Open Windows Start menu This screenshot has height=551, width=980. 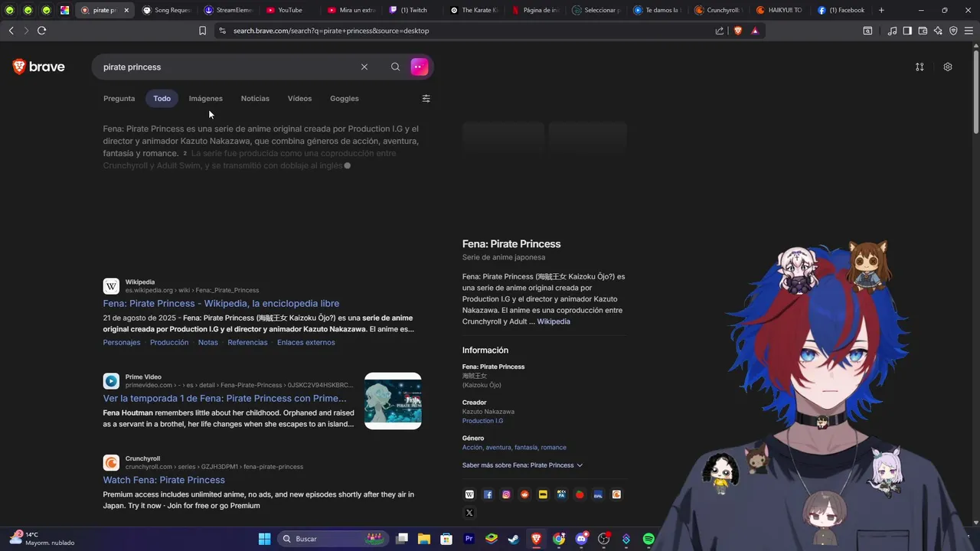(x=264, y=539)
